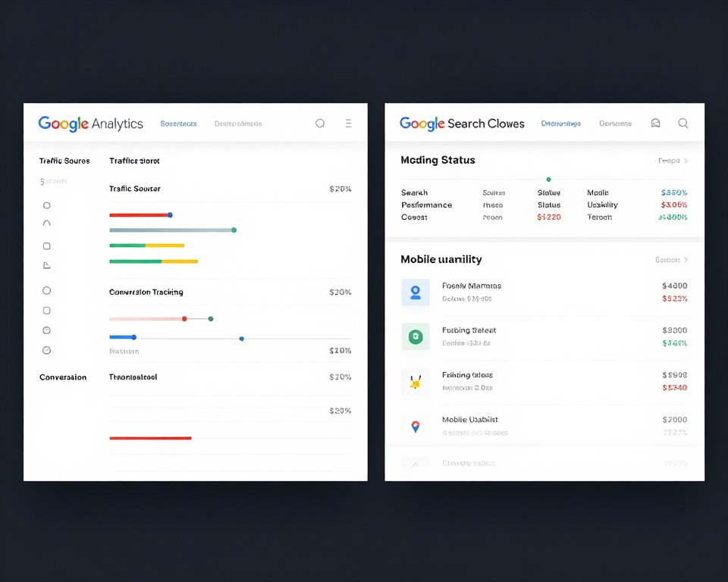
Task: Select the bottom clock icon above the Conversaion label
Action: click(46, 350)
